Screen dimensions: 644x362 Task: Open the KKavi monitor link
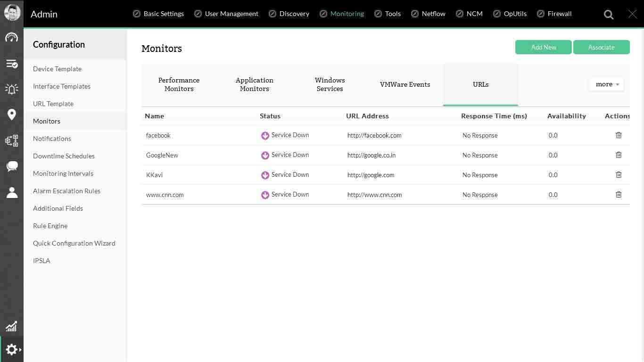155,175
